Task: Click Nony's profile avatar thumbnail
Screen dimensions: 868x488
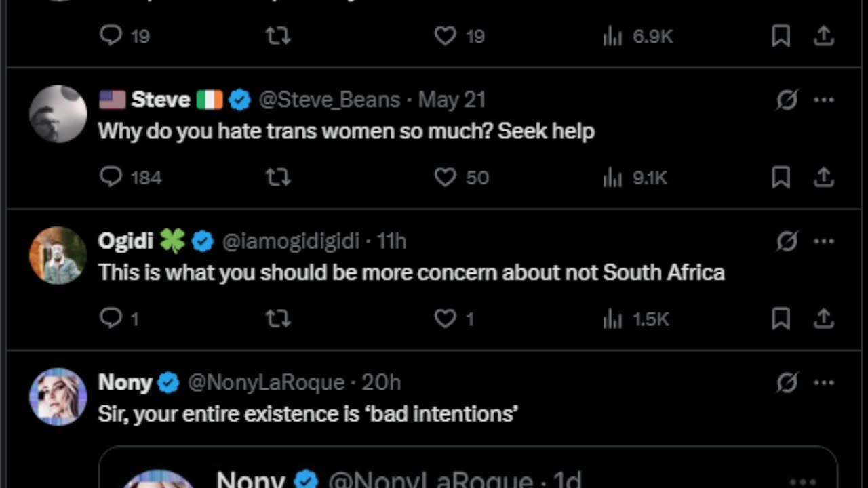Action: click(58, 397)
